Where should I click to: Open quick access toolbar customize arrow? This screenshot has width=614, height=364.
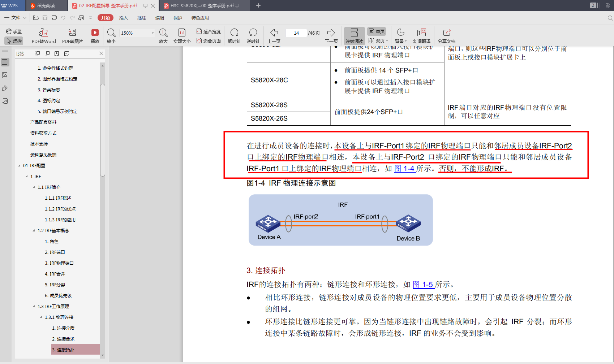[x=90, y=18]
